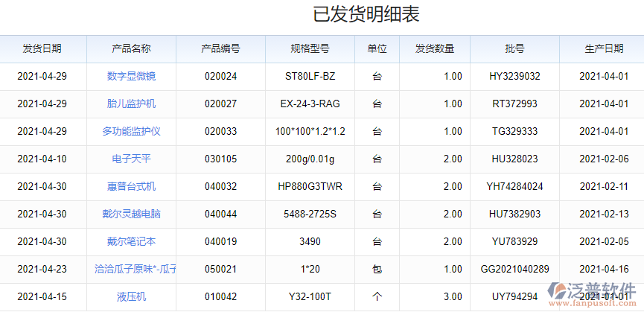Select batch number YH74284024
This screenshot has height=315, width=644.
(514, 186)
